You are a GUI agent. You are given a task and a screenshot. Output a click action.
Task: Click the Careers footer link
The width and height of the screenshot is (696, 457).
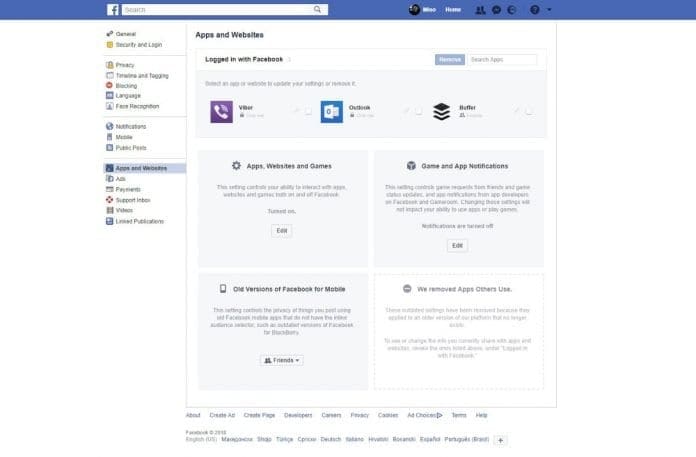(x=331, y=415)
